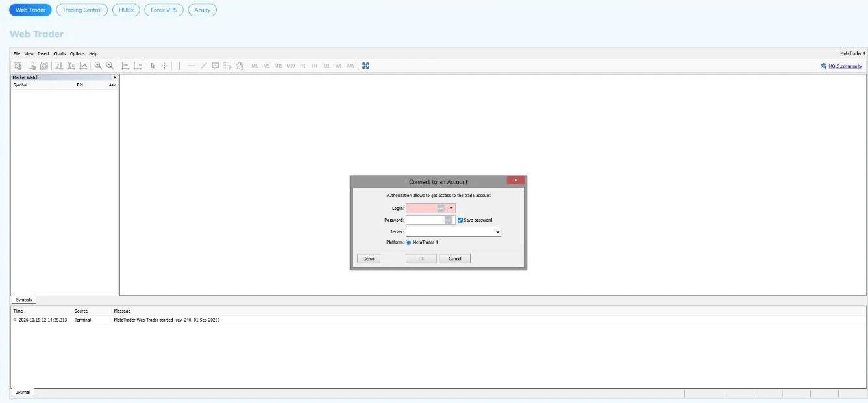Open the Options menu

[x=77, y=53]
